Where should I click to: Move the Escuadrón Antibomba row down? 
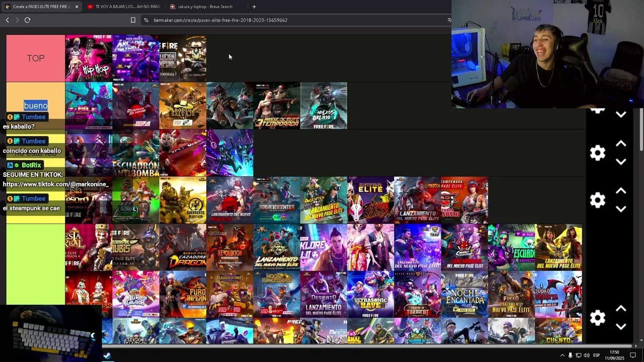click(x=621, y=162)
